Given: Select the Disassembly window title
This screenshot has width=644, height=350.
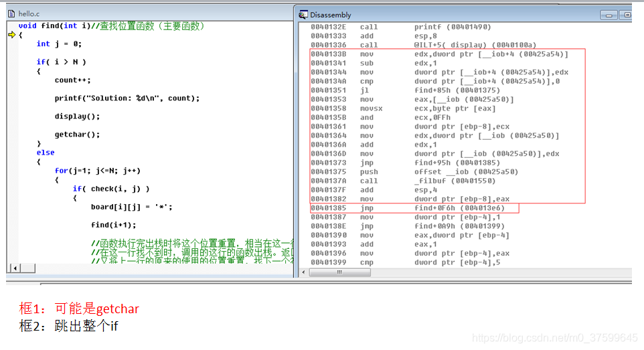Looking at the screenshot, I should click(331, 15).
